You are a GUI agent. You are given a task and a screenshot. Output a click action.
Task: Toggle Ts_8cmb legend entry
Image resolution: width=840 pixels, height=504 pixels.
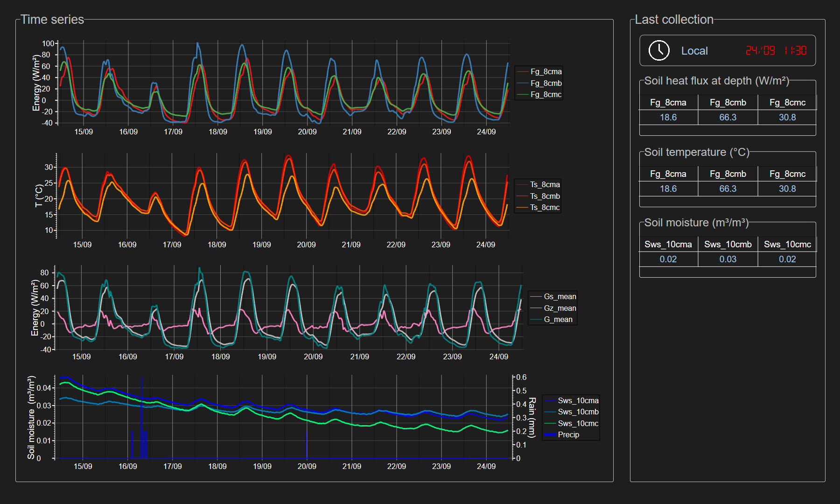tap(545, 196)
